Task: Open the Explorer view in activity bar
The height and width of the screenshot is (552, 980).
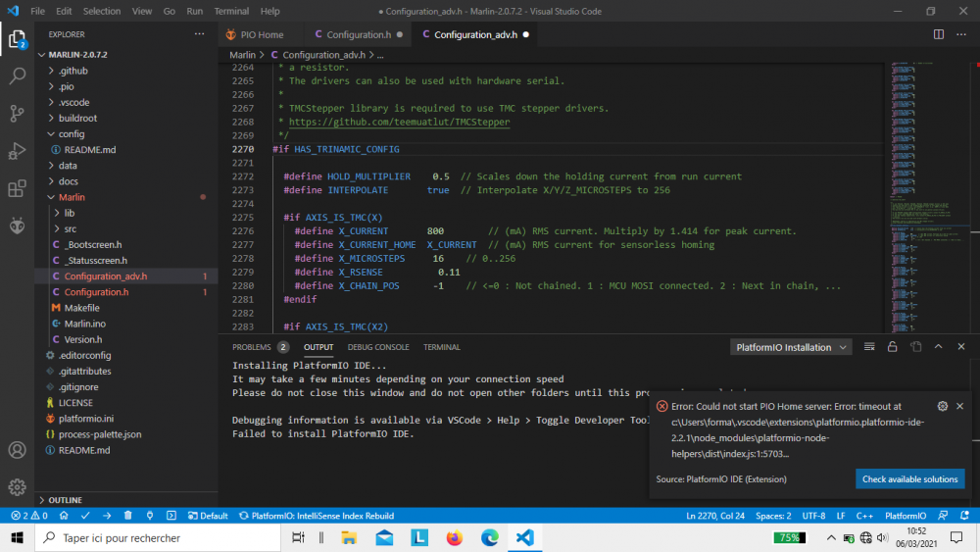Action: pyautogui.click(x=17, y=39)
